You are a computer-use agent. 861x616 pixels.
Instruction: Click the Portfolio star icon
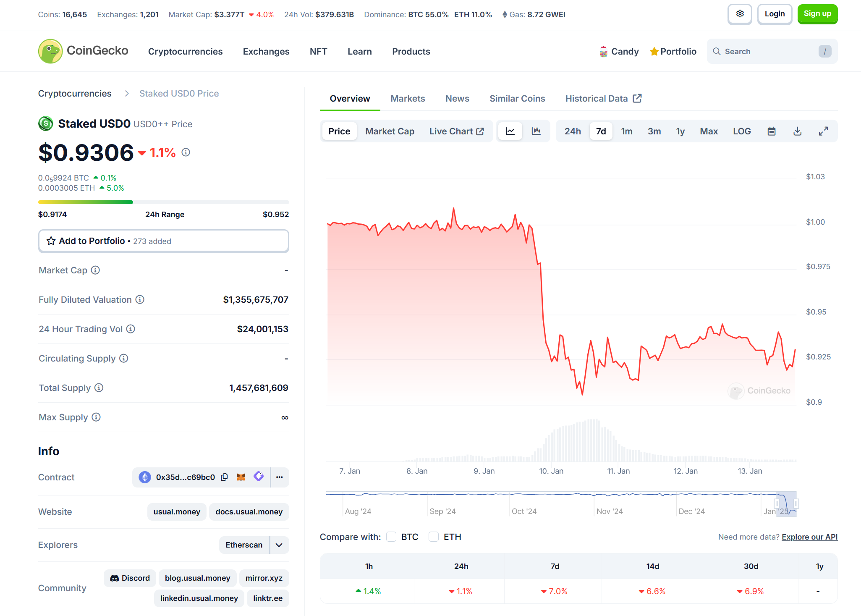point(654,52)
